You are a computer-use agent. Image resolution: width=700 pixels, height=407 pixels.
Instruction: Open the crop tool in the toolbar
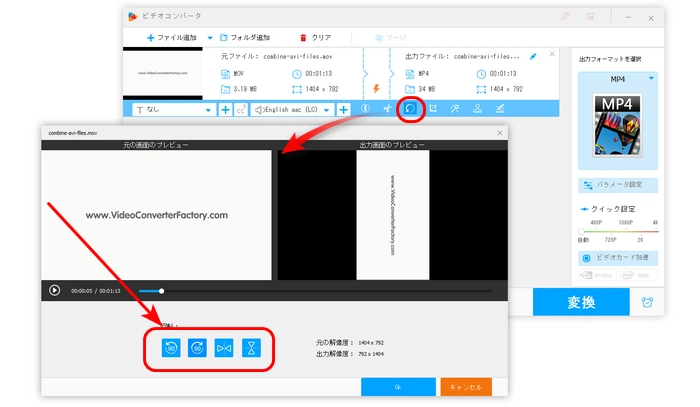pos(433,108)
